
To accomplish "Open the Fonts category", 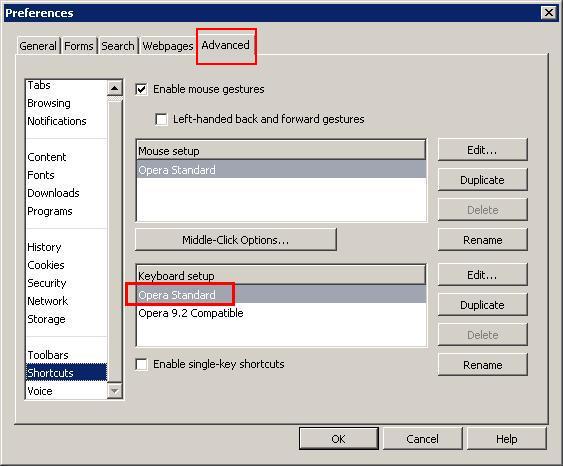I will (66, 175).
